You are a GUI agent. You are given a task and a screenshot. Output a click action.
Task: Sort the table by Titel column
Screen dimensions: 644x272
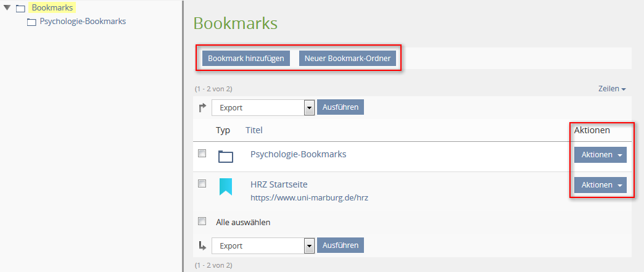254,130
